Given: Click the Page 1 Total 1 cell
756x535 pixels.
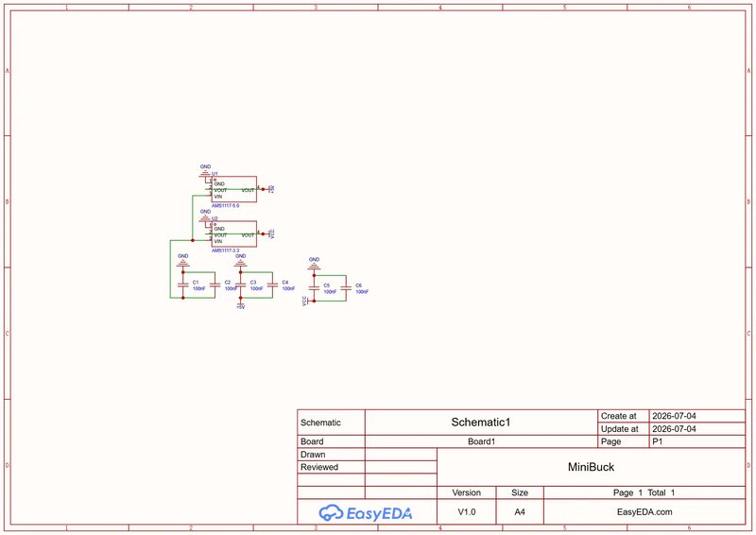Looking at the screenshot, I should coord(644,492).
